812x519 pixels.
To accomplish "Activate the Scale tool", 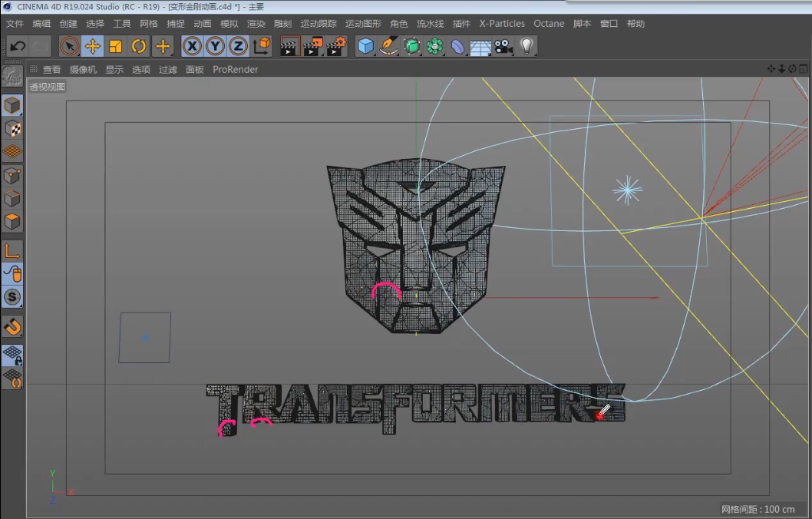I will 115,46.
